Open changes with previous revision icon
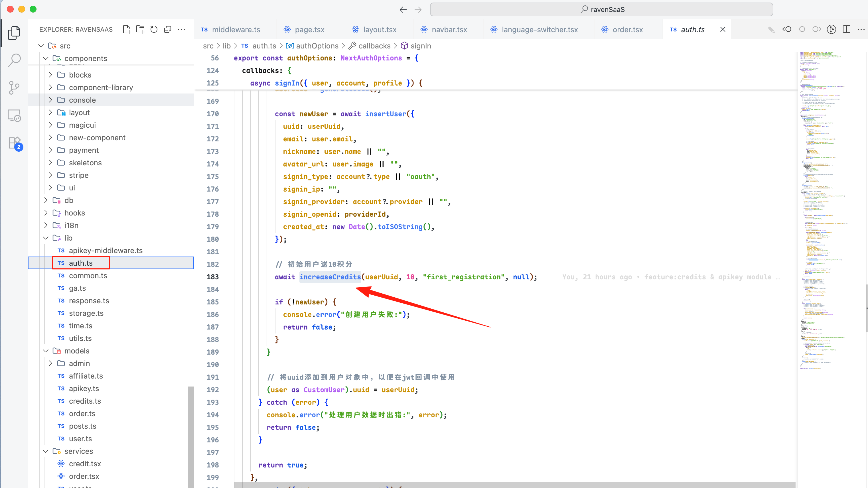868x488 pixels. coord(787,30)
